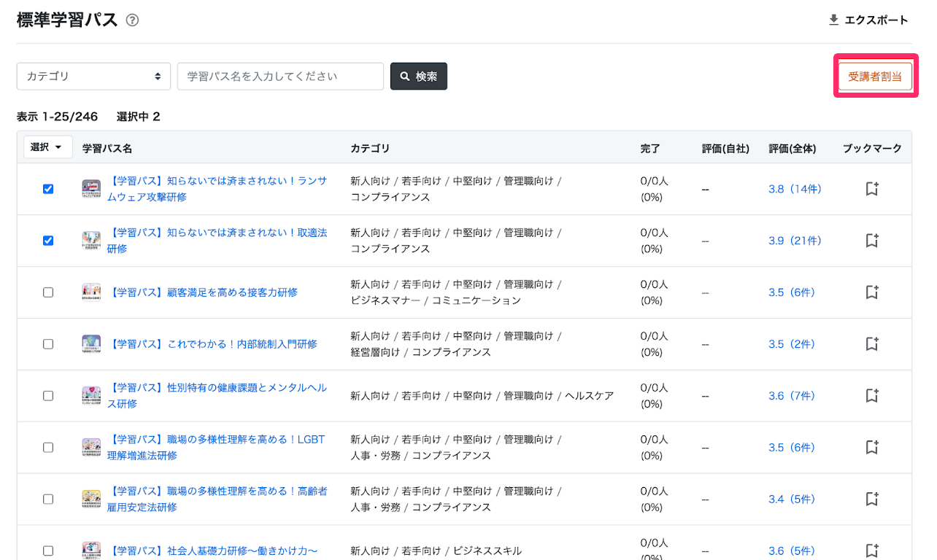The height and width of the screenshot is (560, 937).
Task: View the 3.5（6件） rating for 接客力研修
Action: click(x=792, y=292)
